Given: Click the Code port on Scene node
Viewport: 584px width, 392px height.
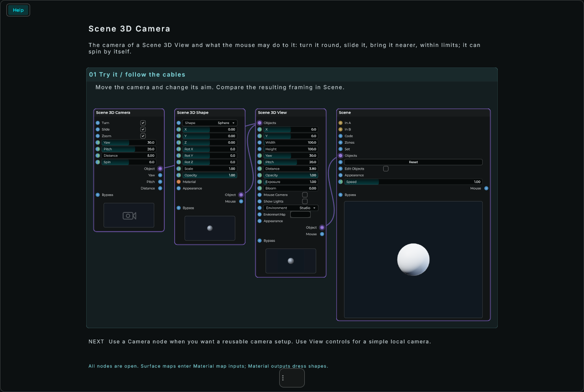Looking at the screenshot, I should 340,136.
